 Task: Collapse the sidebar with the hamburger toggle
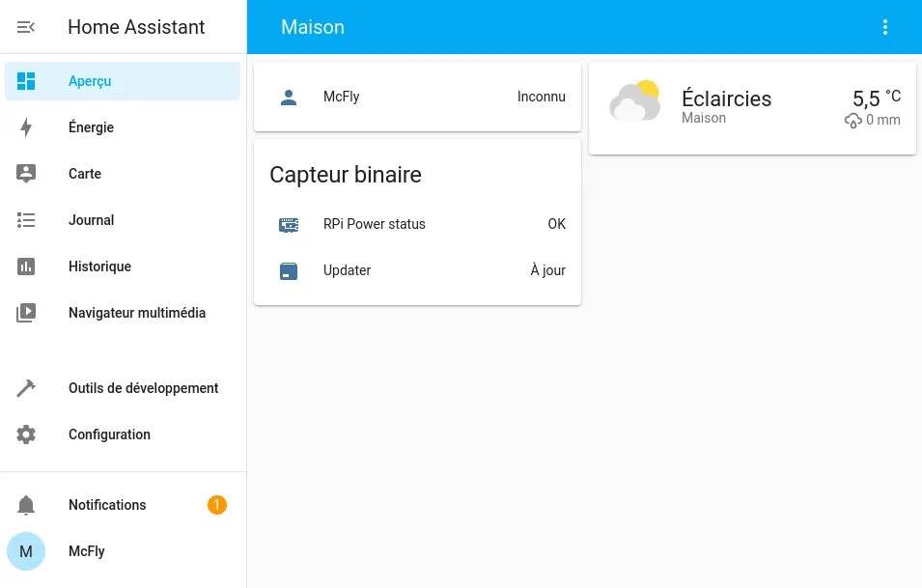(x=26, y=27)
